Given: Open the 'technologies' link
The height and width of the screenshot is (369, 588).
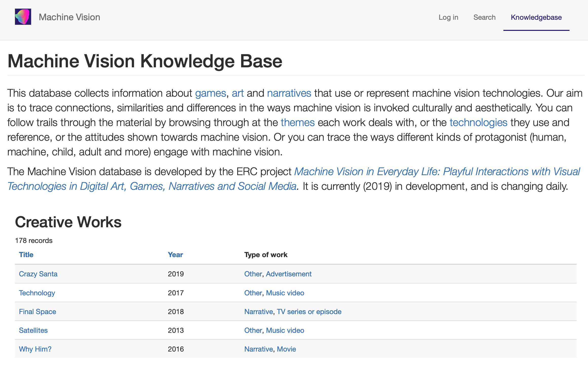Looking at the screenshot, I should (x=478, y=122).
